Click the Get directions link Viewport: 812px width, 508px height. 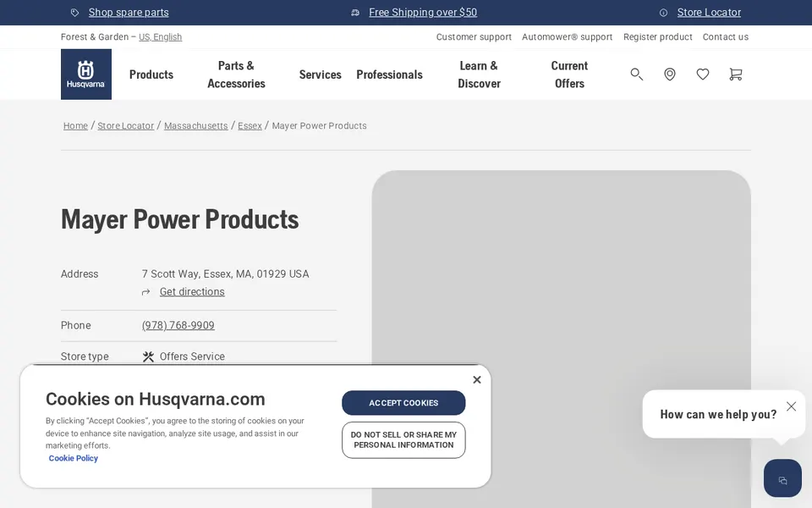click(x=192, y=292)
